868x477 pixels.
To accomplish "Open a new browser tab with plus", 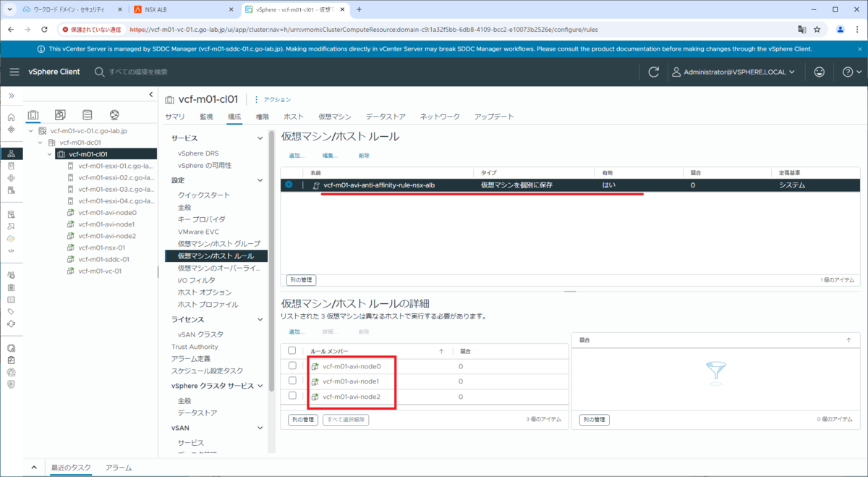I will pyautogui.click(x=359, y=9).
